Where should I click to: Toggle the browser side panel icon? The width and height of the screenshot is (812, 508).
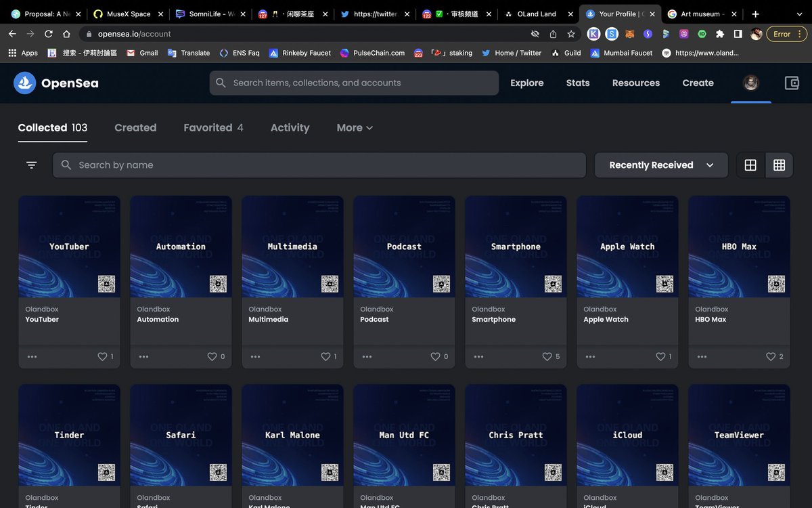[738, 34]
